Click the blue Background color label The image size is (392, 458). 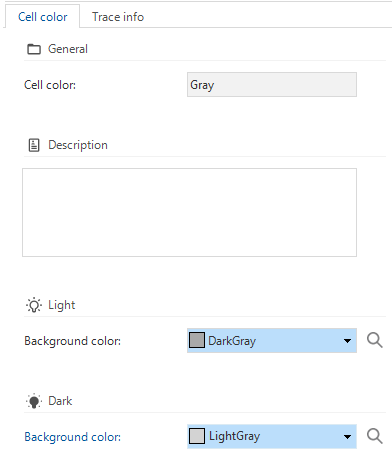click(x=72, y=437)
